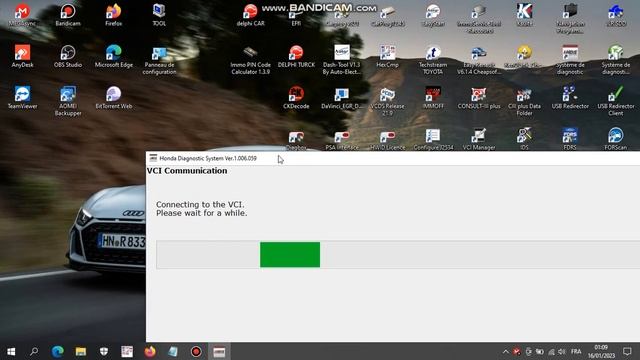
Task: Switch to Bandicam recorder in taskbar
Action: click(x=196, y=351)
